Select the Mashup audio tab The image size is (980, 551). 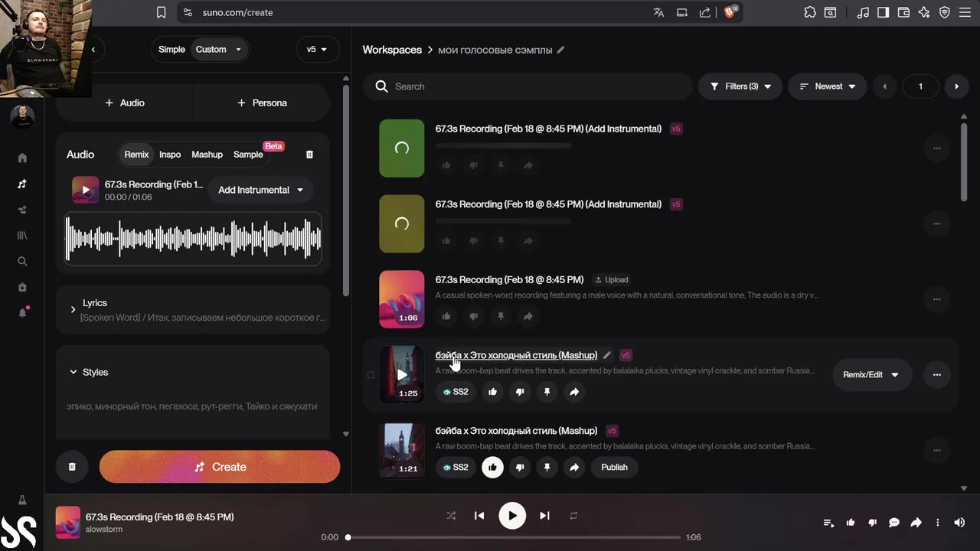click(x=207, y=155)
